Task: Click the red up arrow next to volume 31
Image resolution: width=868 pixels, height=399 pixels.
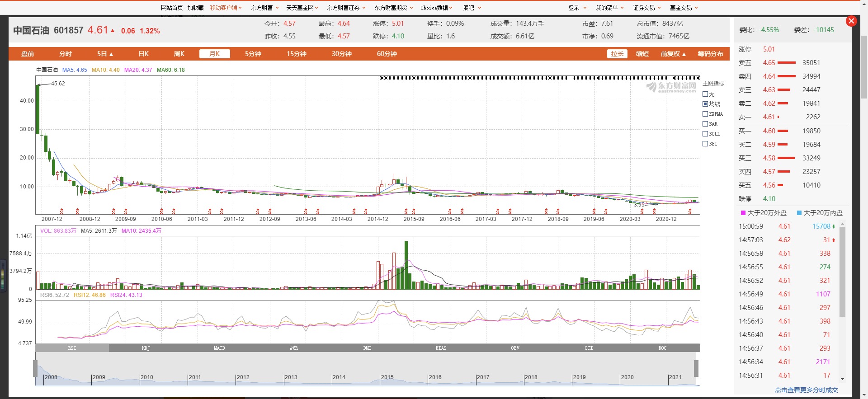Action: point(834,240)
